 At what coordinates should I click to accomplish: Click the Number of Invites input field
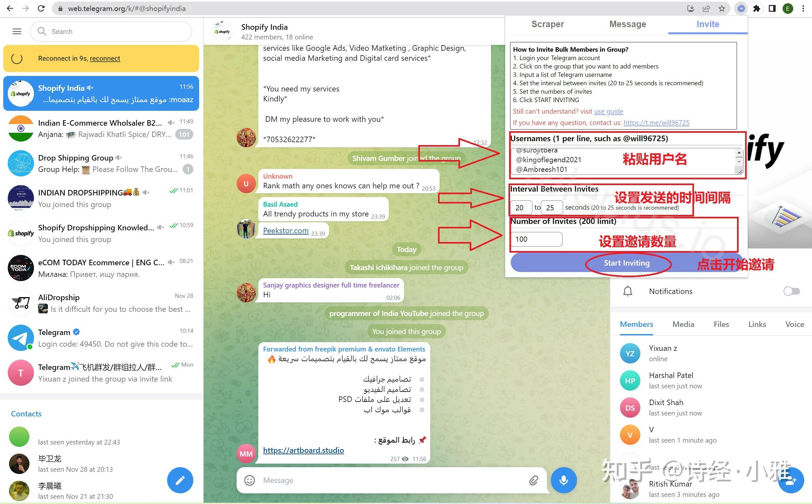(x=536, y=238)
